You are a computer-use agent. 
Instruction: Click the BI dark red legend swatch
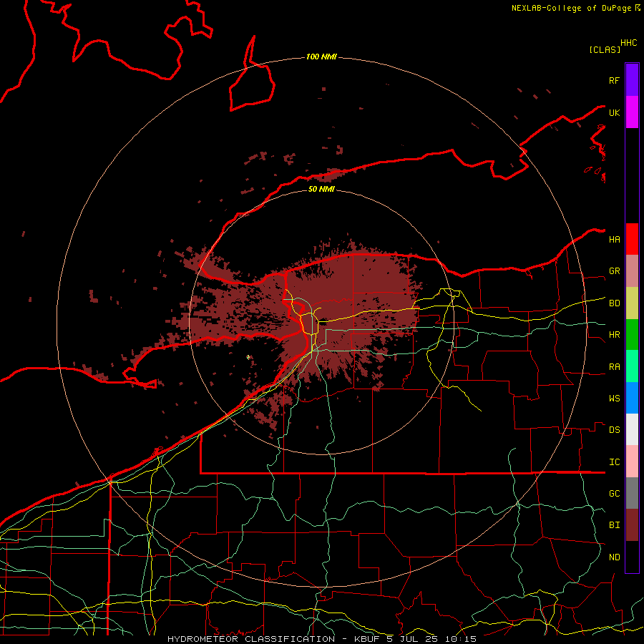[632, 525]
